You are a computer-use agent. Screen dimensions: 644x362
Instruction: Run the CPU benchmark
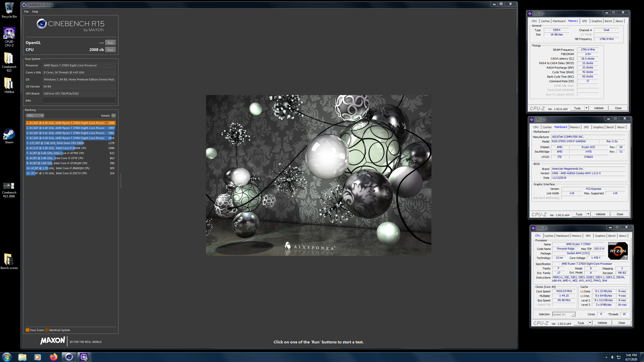[110, 50]
